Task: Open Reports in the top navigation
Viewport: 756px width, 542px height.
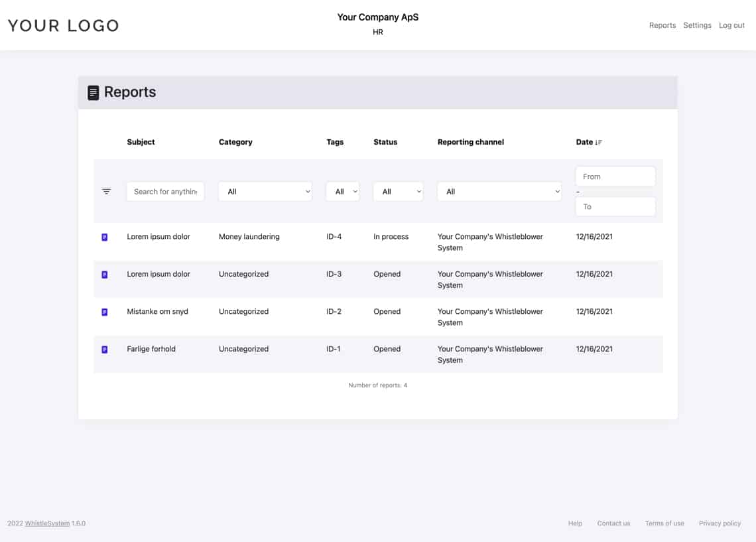Action: [x=662, y=25]
